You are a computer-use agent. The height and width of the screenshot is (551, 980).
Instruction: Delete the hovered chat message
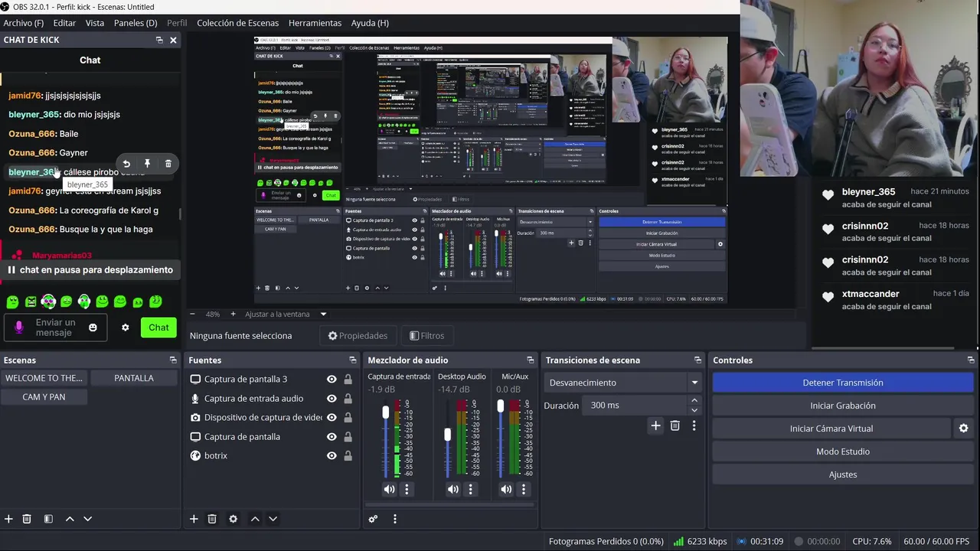tap(168, 164)
